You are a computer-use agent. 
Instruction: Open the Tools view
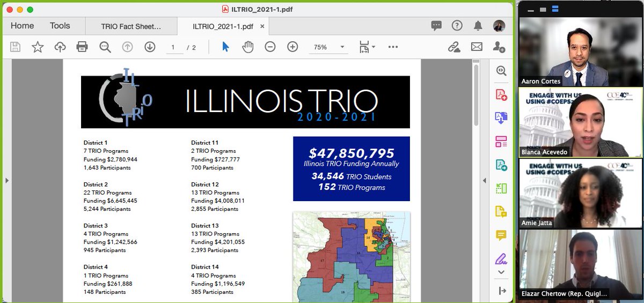click(x=60, y=26)
